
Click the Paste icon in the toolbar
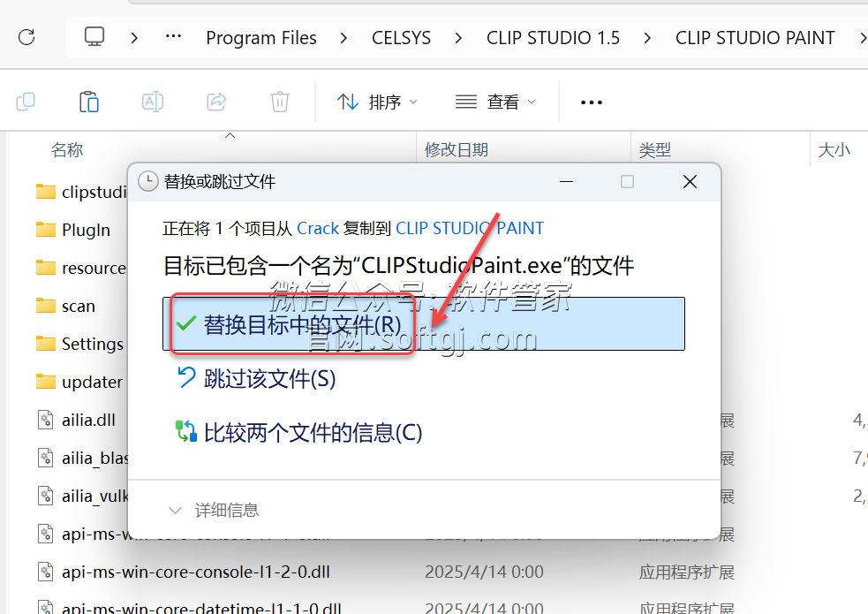pos(88,101)
